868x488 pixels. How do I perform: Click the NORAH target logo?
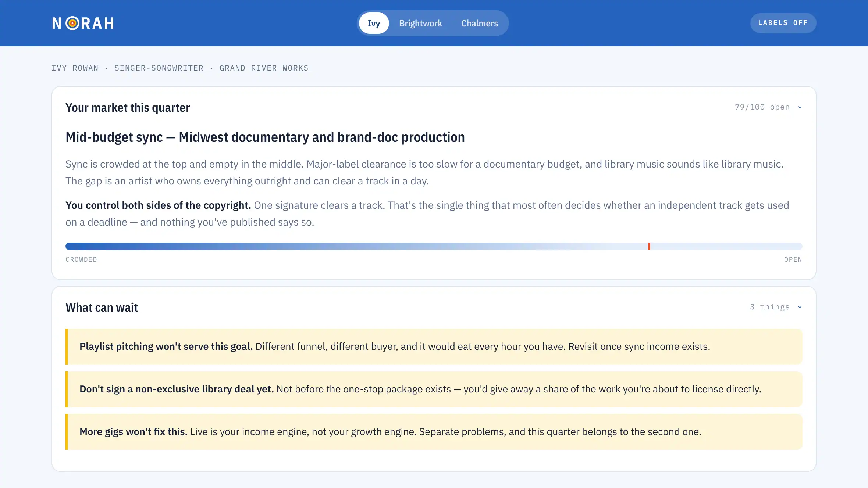point(83,23)
